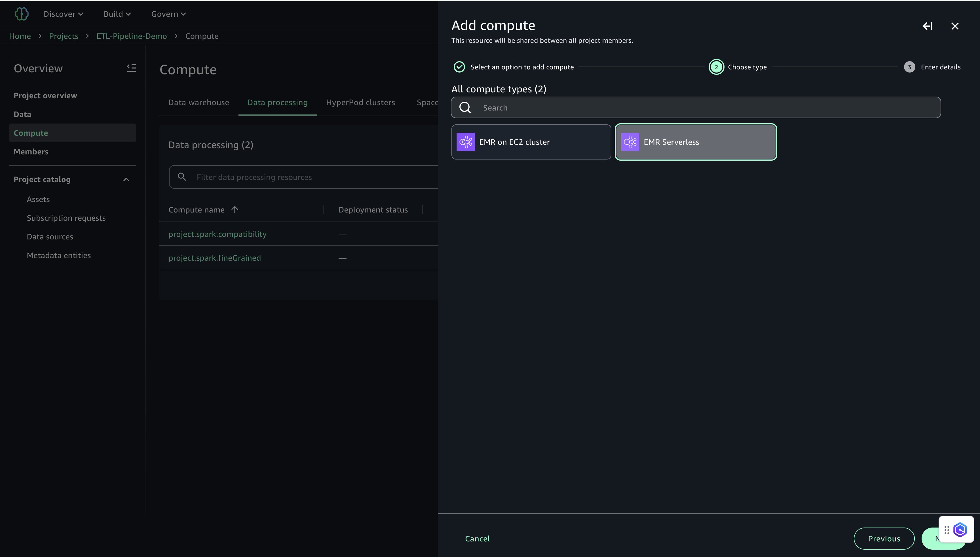The width and height of the screenshot is (980, 557).
Task: Click the Previous button
Action: (884, 538)
